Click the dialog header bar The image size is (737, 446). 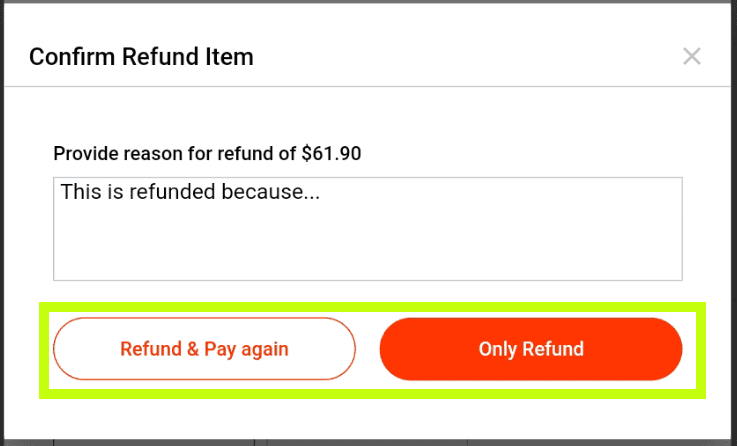tap(450, 56)
